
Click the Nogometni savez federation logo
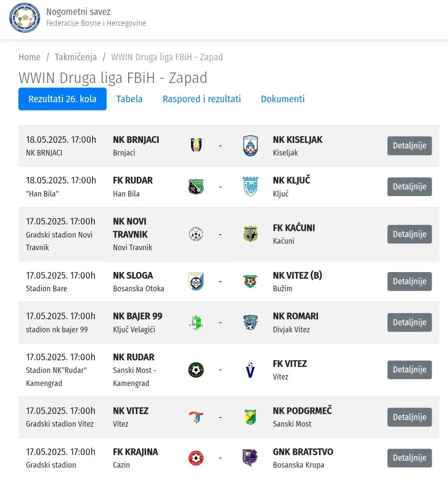[24, 17]
